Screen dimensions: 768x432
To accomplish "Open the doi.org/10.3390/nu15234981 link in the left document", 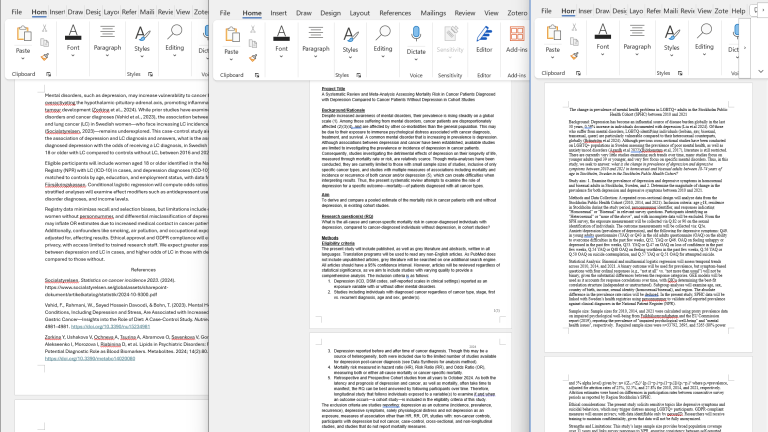I will pyautogui.click(x=110, y=327).
